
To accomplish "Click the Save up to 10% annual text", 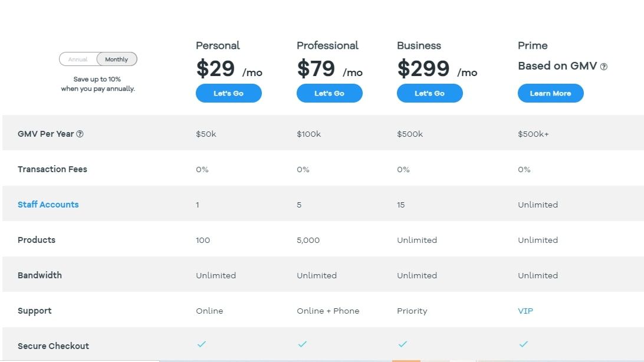I will (x=98, y=84).
